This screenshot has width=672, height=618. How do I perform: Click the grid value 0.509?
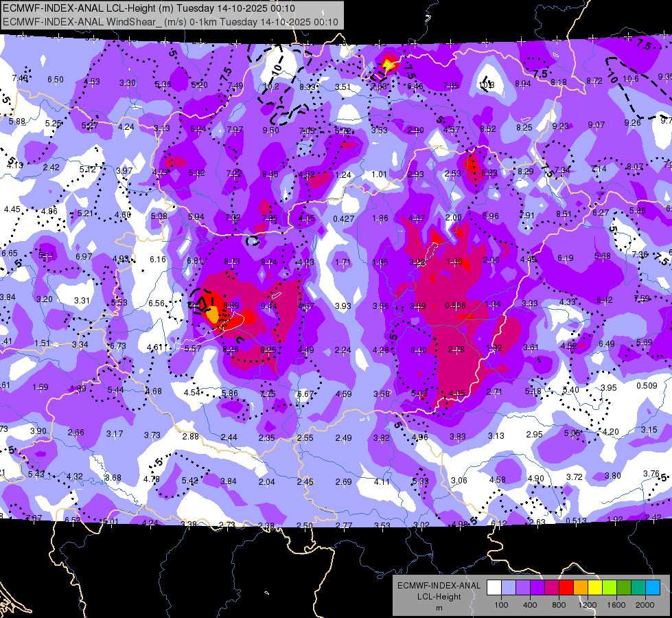[x=647, y=385]
